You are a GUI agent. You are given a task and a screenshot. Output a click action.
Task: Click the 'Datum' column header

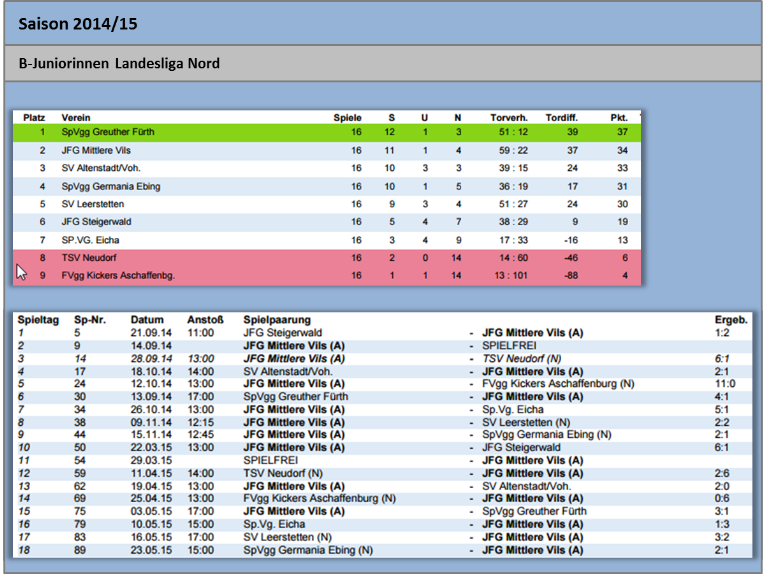click(x=147, y=320)
